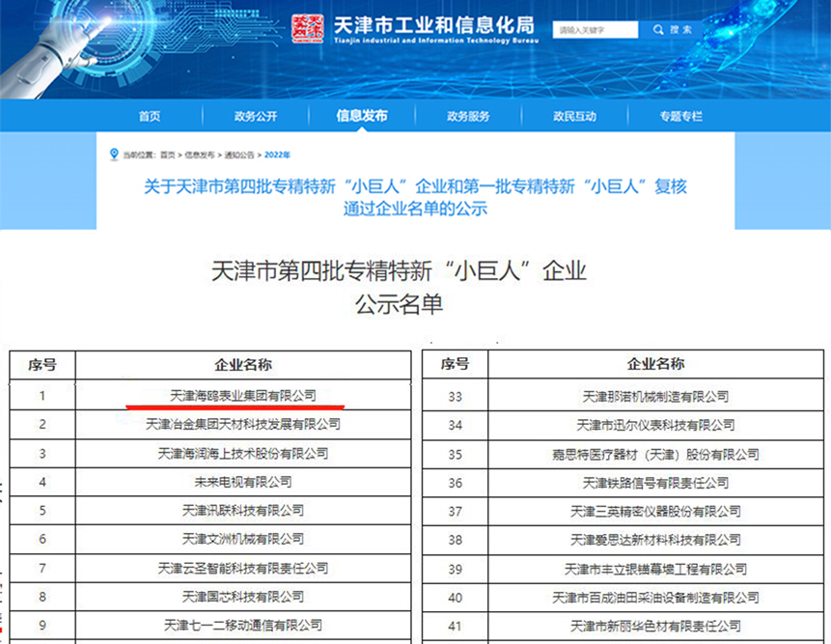Open the 政务公开 navigation tab
This screenshot has width=831, height=644.
pos(256,116)
